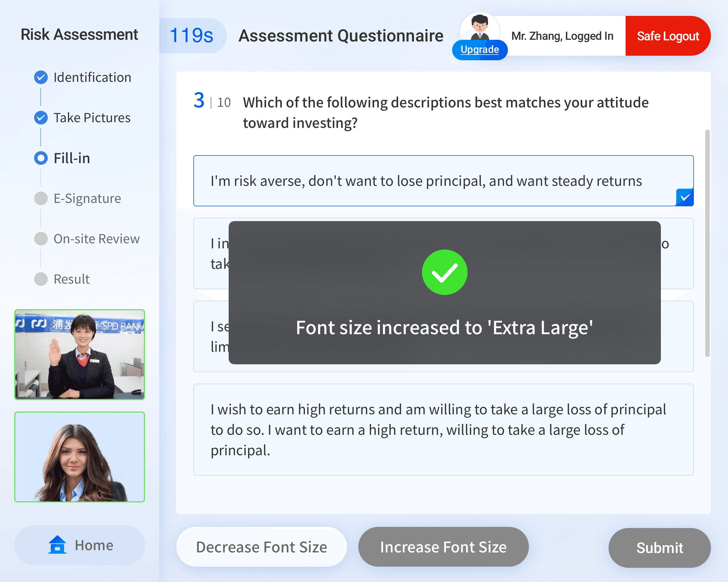Click the Fill-in current step circle icon
Viewport: 728px width, 582px height.
click(41, 158)
